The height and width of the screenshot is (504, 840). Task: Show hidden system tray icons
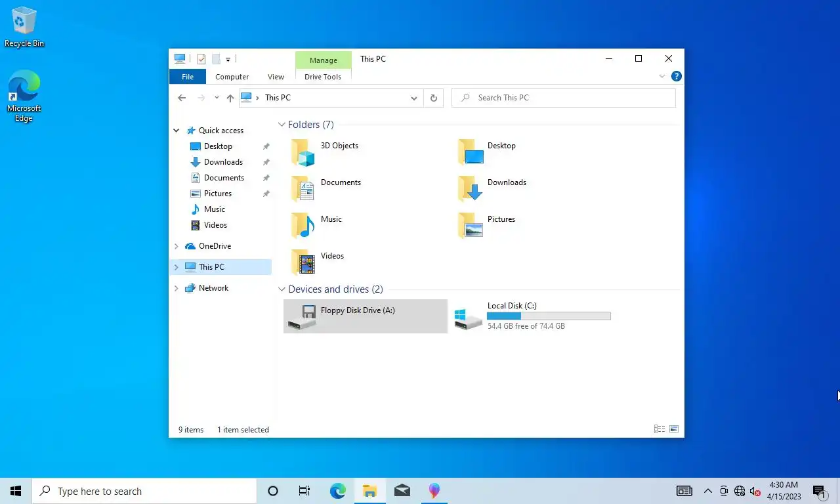708,491
